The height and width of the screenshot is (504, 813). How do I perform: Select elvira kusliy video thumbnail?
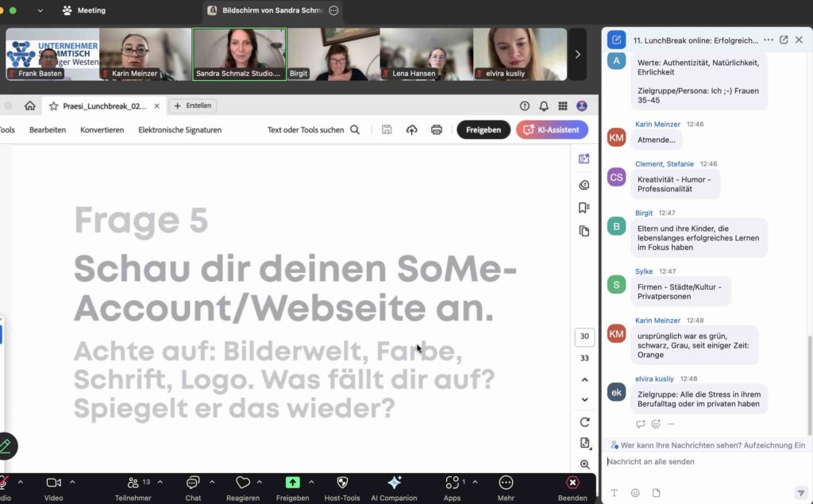click(x=520, y=54)
